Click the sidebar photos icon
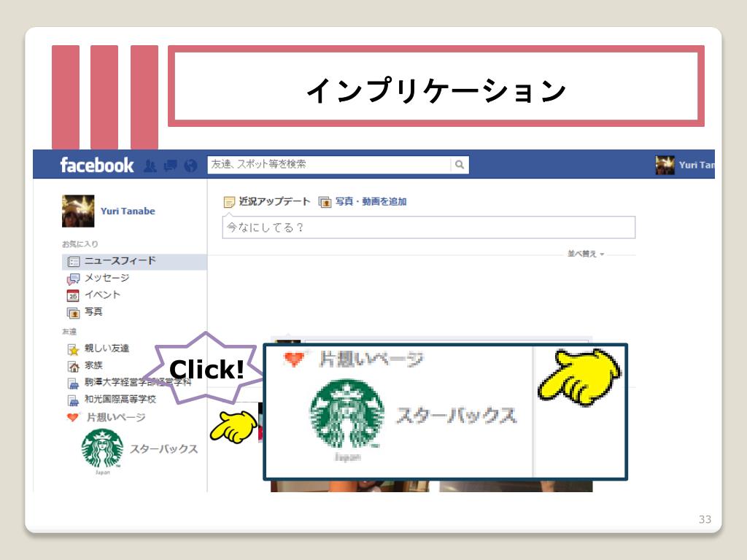The image size is (747, 560). (74, 313)
